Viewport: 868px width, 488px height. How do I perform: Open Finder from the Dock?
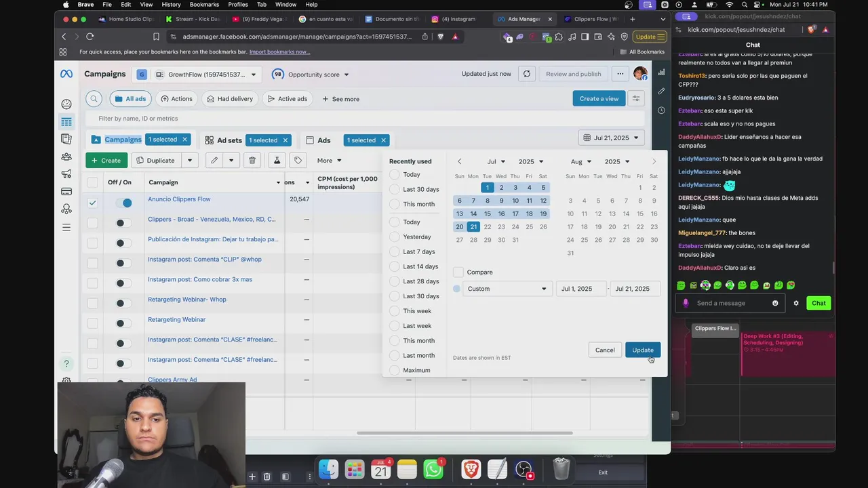tap(329, 468)
